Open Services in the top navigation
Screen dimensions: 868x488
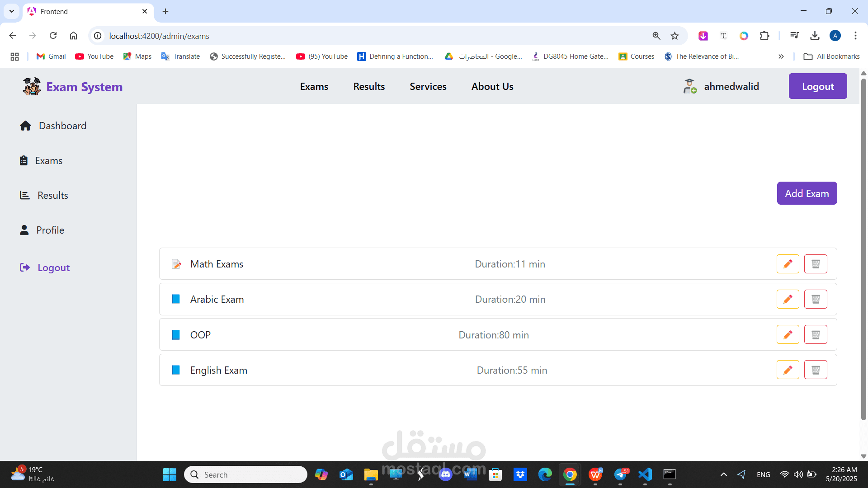coord(428,86)
